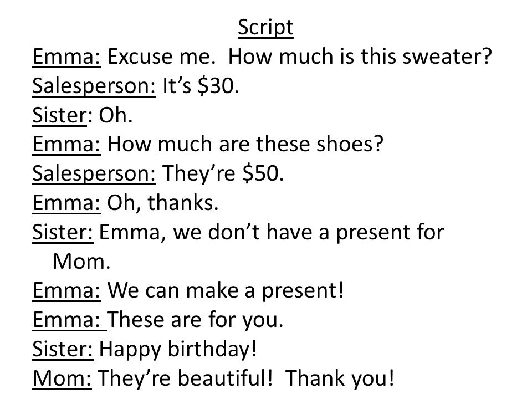
Task: Select the Emma label before 'These are for you'
Action: point(70,320)
